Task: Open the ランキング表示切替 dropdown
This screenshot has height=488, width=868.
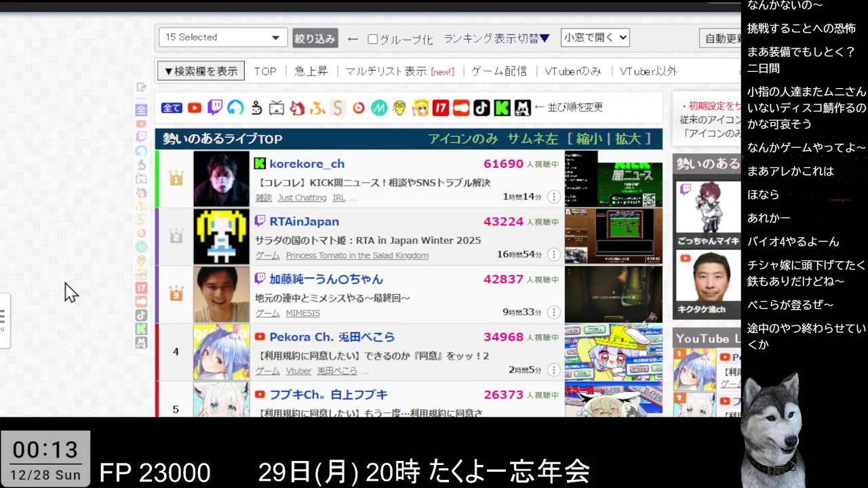Action: (x=496, y=39)
